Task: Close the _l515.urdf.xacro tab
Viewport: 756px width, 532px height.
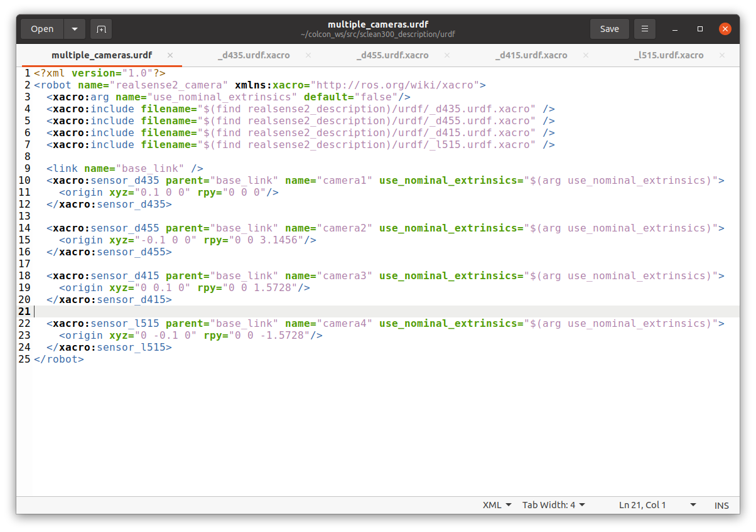Action: [x=722, y=55]
